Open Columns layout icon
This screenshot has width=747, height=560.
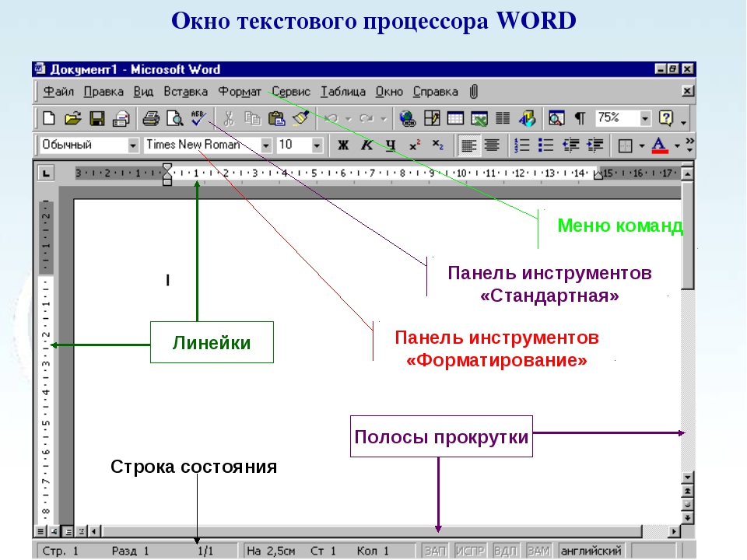[503, 117]
